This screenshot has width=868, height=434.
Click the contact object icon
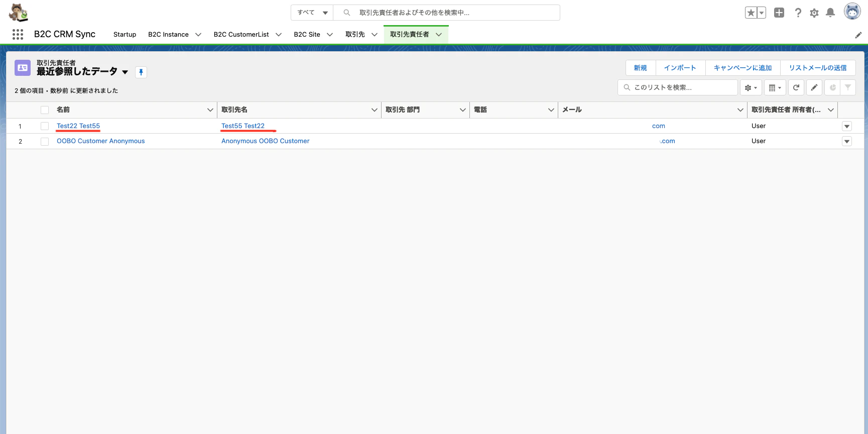click(x=23, y=68)
